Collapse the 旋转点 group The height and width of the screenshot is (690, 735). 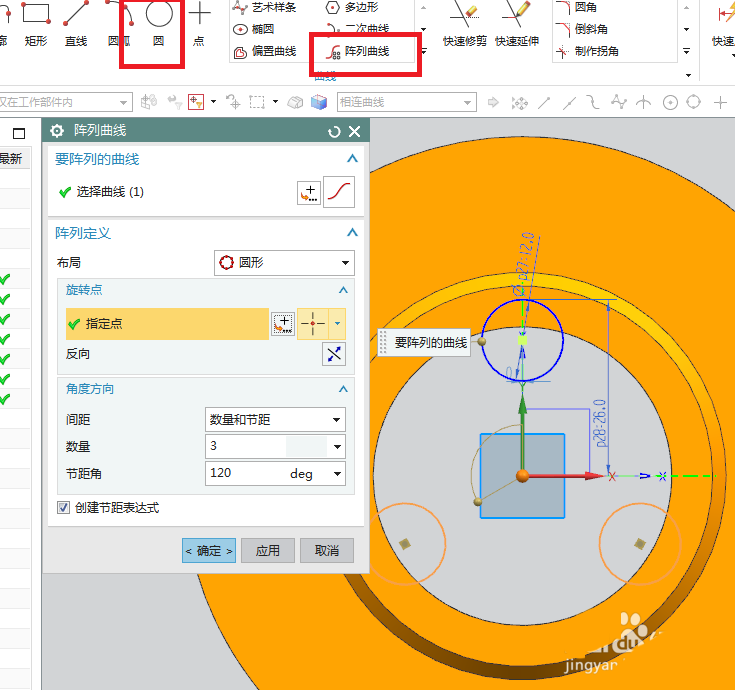pos(343,290)
